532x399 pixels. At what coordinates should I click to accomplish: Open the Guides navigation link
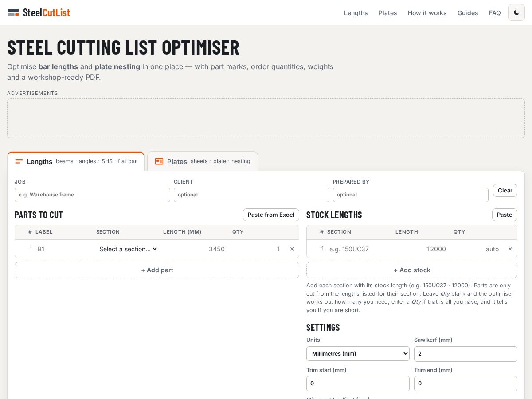468,13
